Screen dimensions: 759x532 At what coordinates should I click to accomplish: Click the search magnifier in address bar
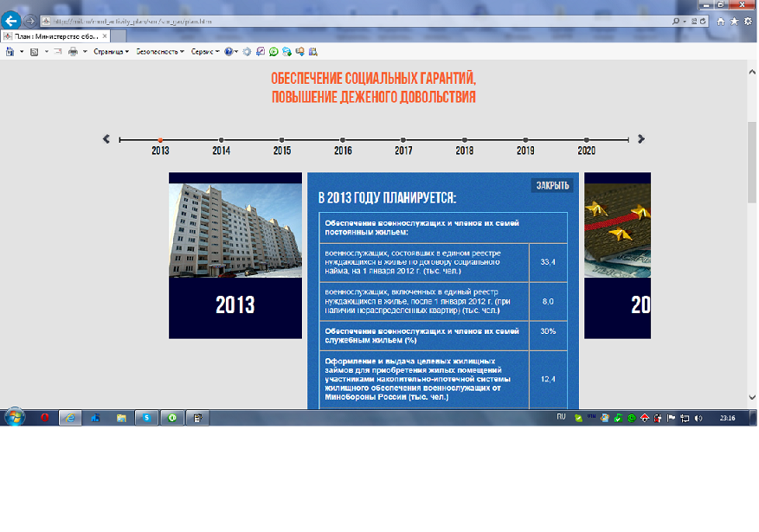675,20
